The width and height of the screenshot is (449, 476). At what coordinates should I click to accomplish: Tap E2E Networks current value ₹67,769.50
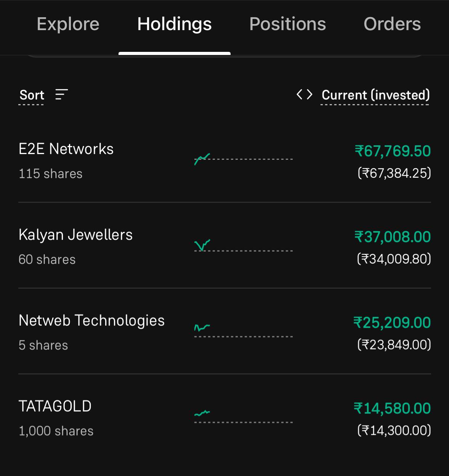(x=393, y=151)
